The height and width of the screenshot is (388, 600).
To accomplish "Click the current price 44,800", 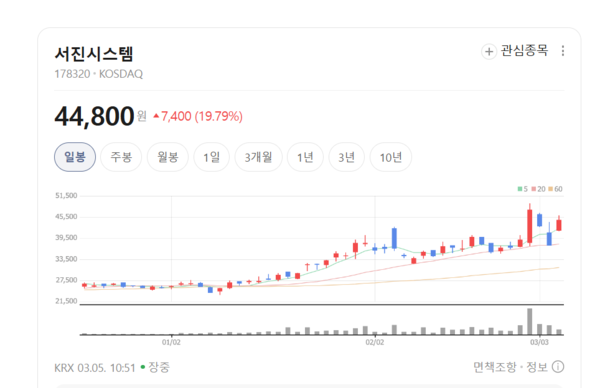I will point(94,116).
